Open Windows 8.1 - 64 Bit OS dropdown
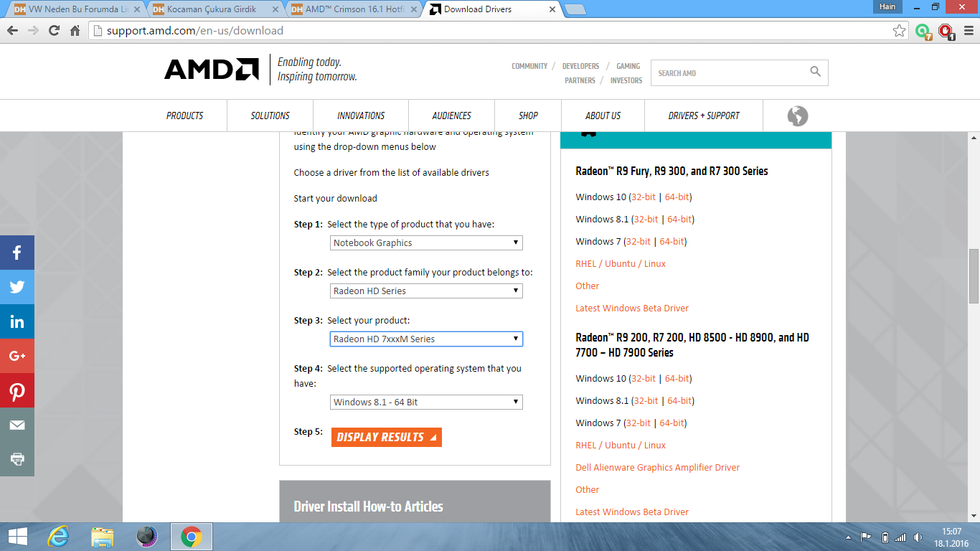 tap(426, 402)
